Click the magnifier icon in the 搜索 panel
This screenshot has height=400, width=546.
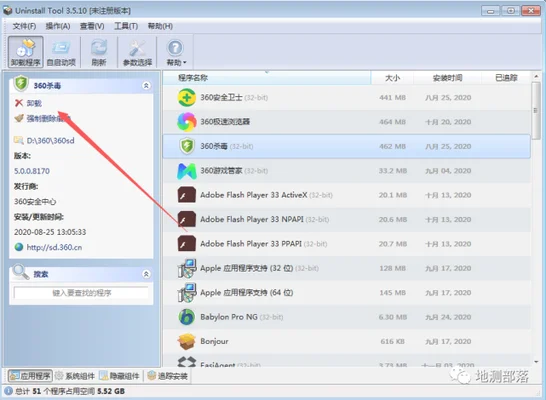click(20, 272)
